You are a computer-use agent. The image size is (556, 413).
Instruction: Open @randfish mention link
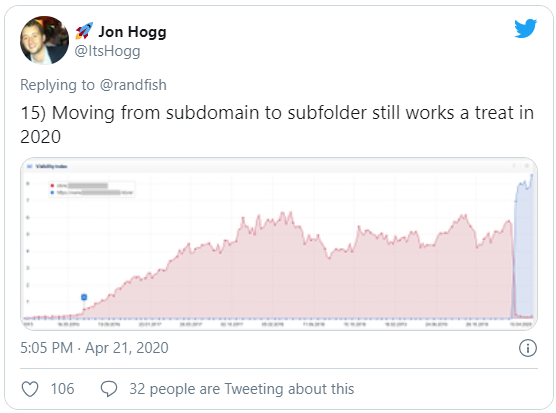133,85
